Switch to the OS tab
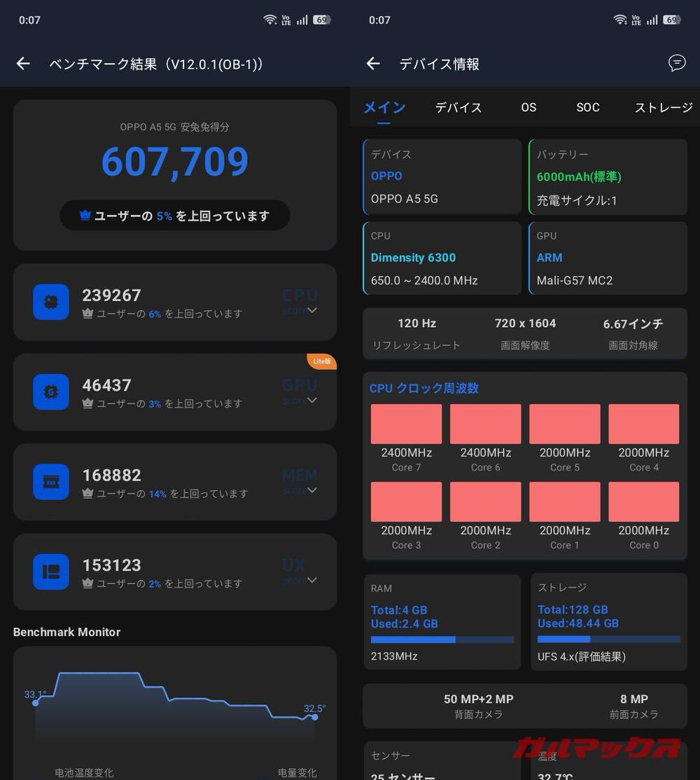The height and width of the screenshot is (780, 700). pyautogui.click(x=528, y=107)
